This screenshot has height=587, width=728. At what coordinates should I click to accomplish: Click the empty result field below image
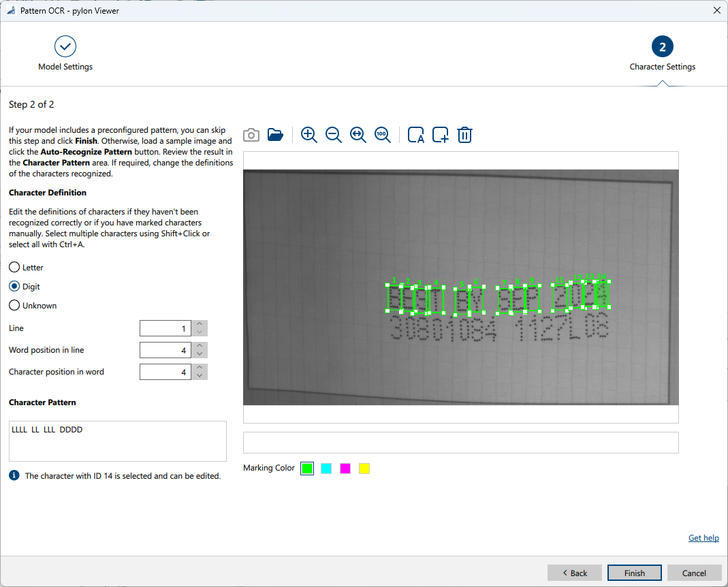pos(460,443)
